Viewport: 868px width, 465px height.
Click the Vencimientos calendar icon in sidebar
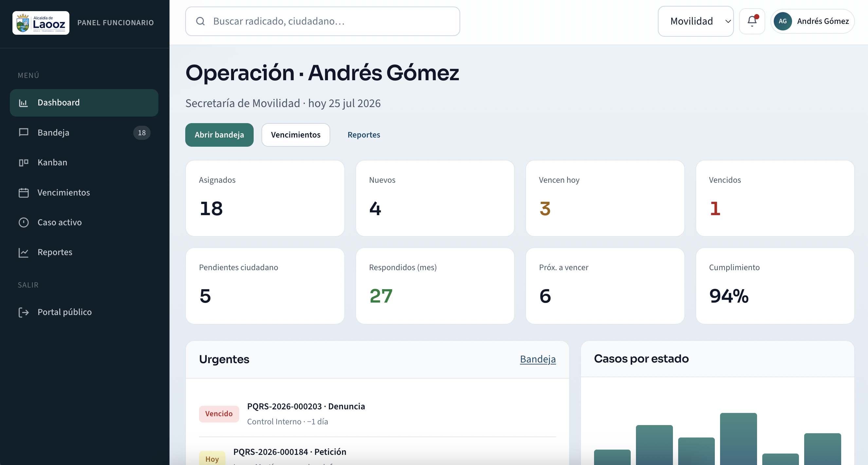click(23, 193)
